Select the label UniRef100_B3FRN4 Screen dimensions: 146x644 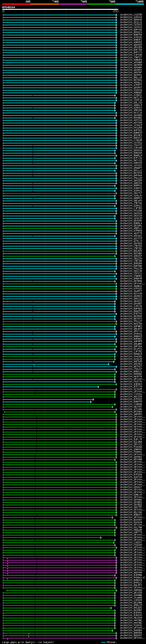click(x=131, y=575)
